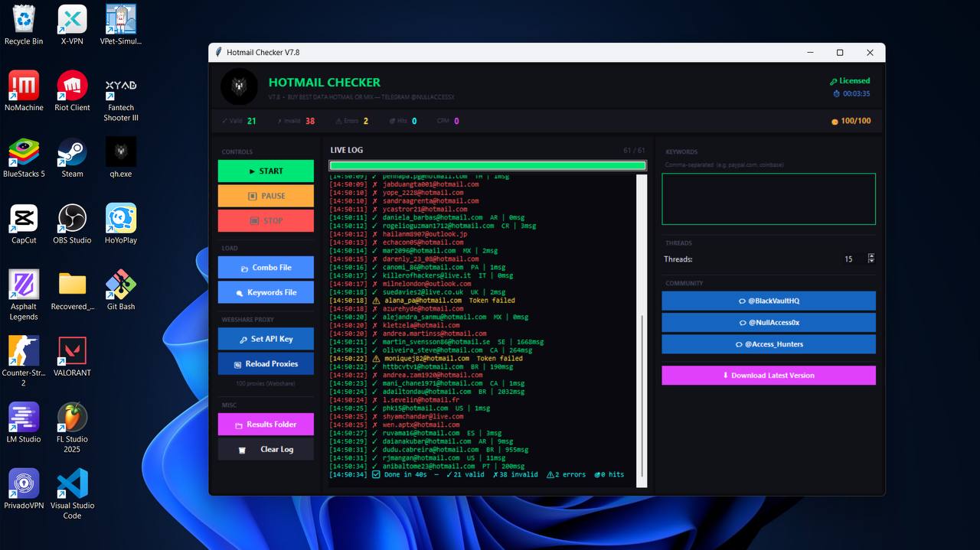
Task: Open the @NullAccess0x community link
Action: (769, 323)
